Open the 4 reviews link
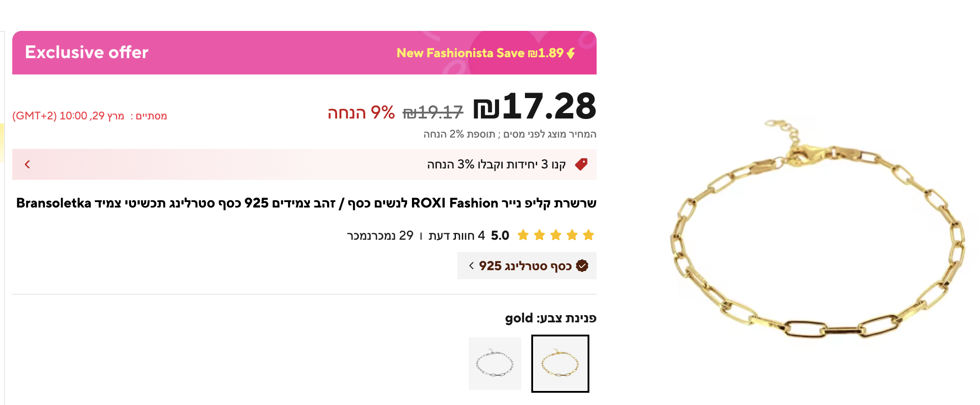 (456, 236)
